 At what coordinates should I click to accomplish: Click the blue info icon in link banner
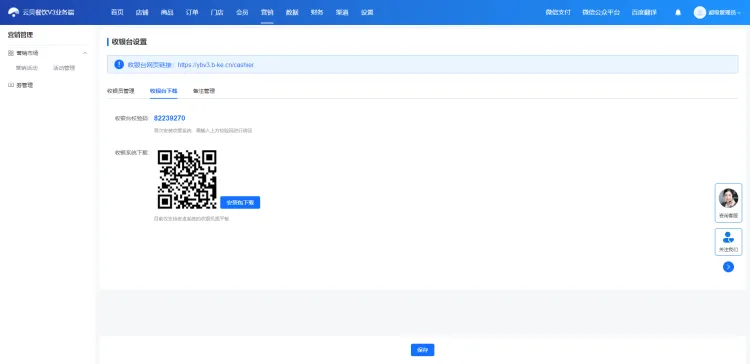coord(119,64)
